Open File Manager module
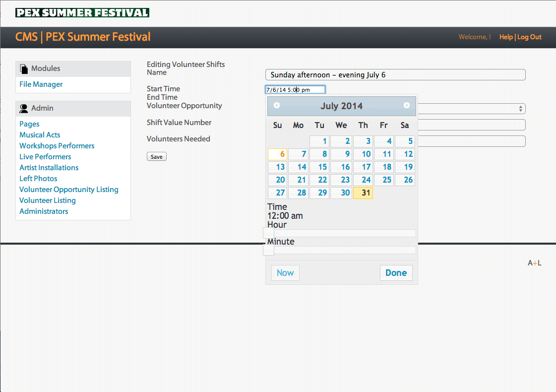 click(x=41, y=84)
